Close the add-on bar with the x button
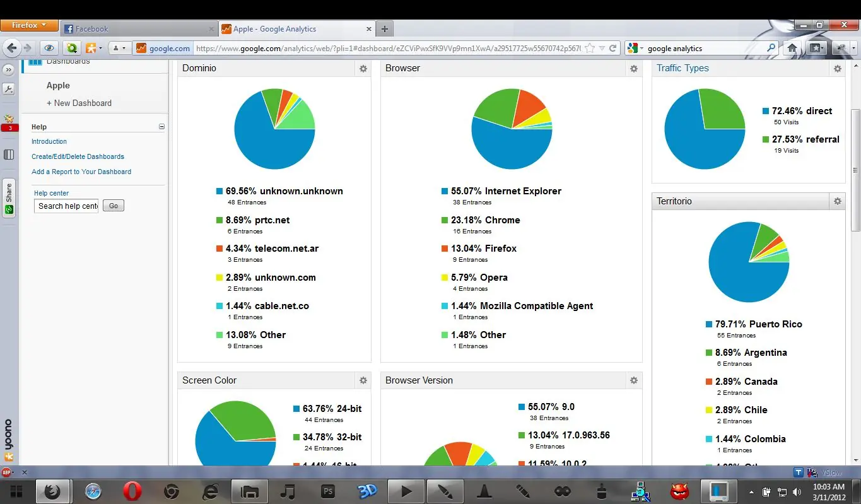The width and height of the screenshot is (861, 504). (x=25, y=472)
